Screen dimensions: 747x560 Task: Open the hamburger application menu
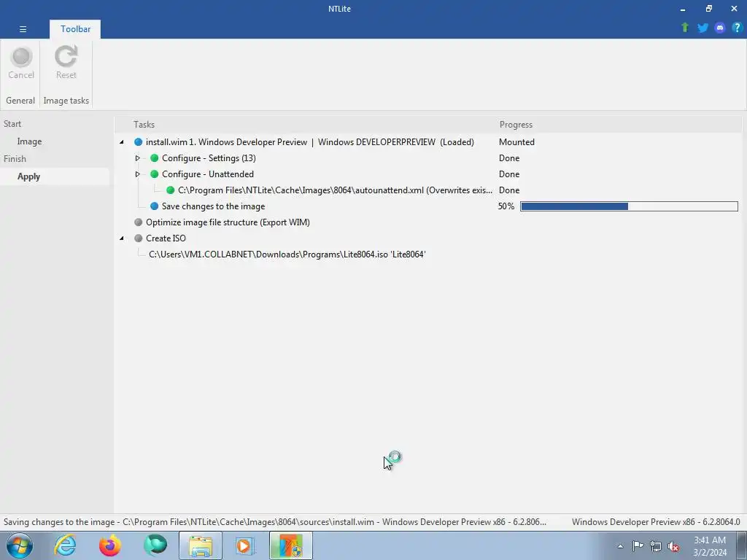tap(23, 29)
